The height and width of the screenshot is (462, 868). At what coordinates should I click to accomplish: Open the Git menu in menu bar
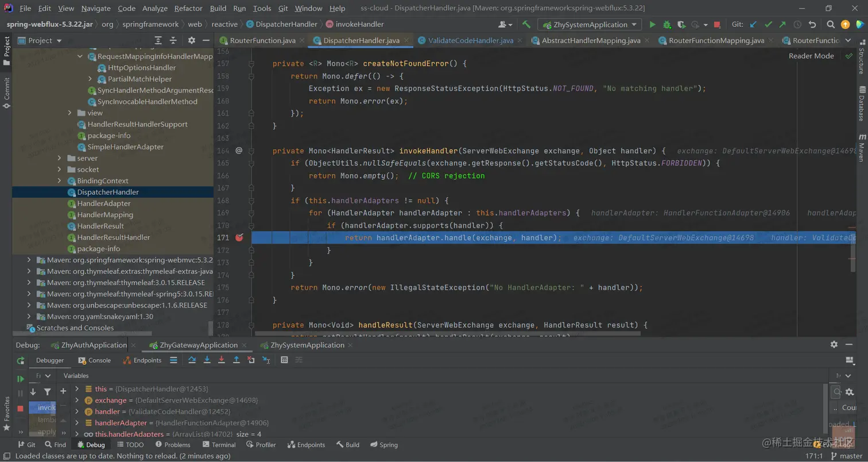click(283, 9)
